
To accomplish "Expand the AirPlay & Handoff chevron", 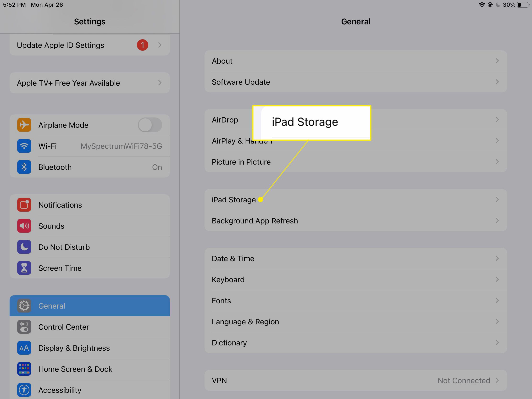I will tap(497, 141).
